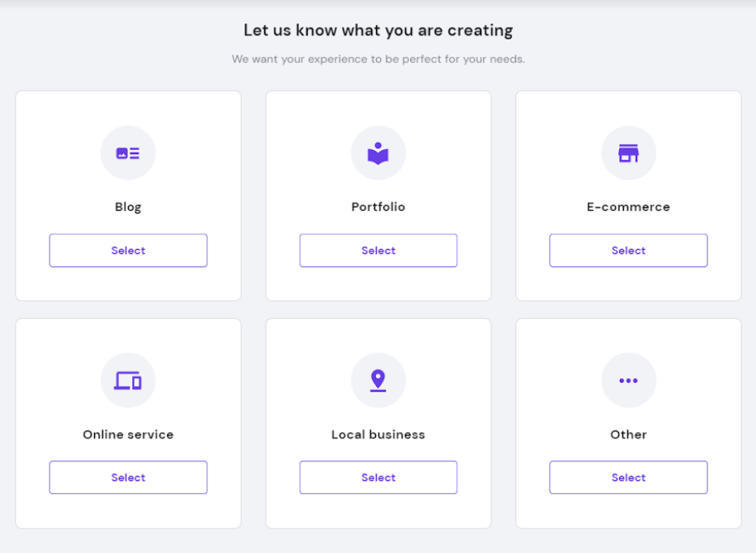Screen dimensions: 756x553
Task: Choose Select under Other
Action: pos(629,478)
